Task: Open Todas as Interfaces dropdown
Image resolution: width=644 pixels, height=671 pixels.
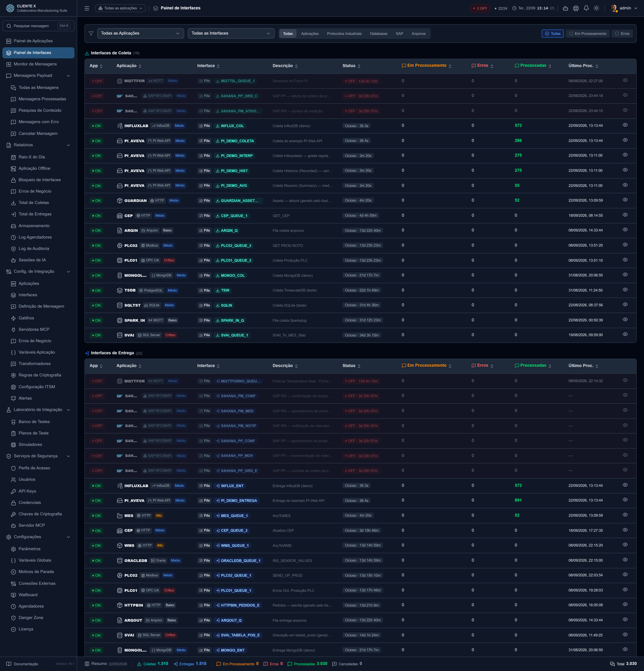Action: point(231,33)
